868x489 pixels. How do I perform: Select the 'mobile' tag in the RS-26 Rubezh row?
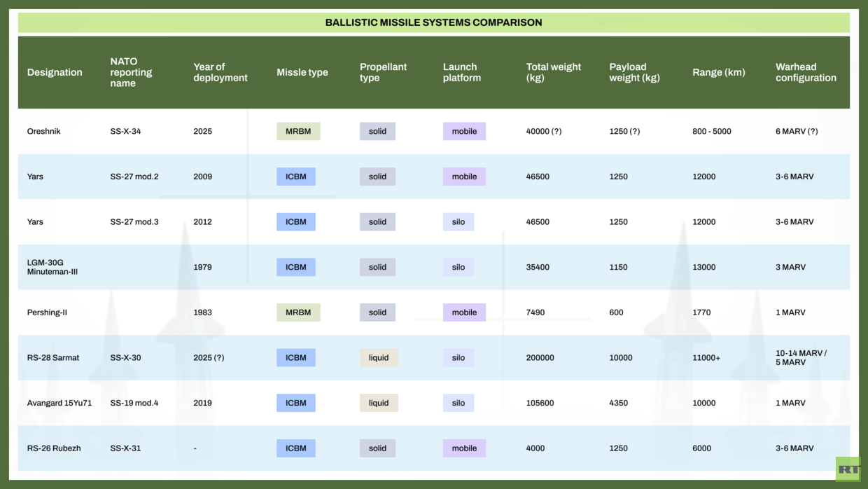tap(464, 448)
